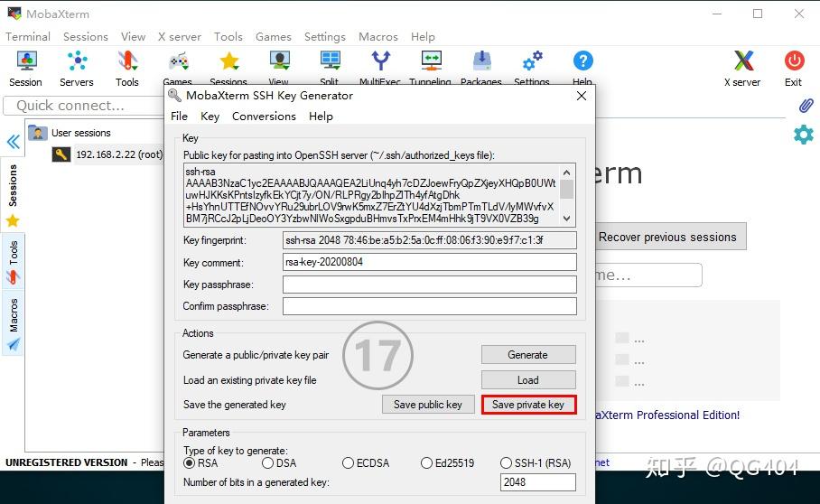Click the Save private key button
The height and width of the screenshot is (504, 820).
point(528,405)
